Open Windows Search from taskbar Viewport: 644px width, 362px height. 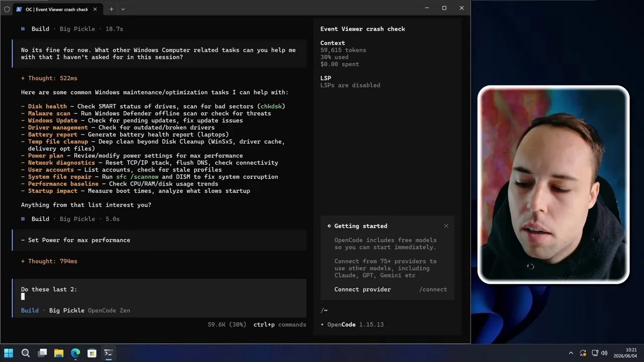(x=26, y=353)
